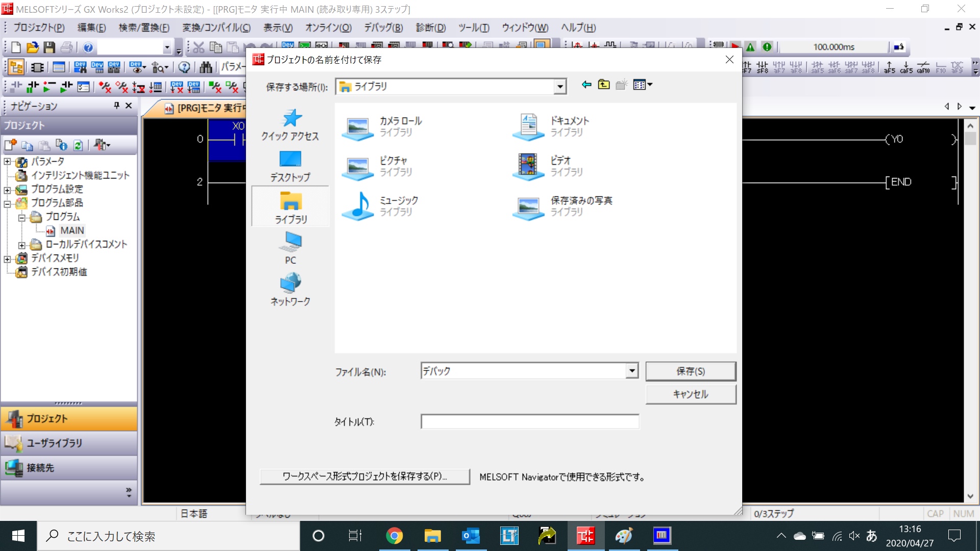This screenshot has height=551, width=980.
Task: Click the blue Help question mark icon
Action: point(88,47)
